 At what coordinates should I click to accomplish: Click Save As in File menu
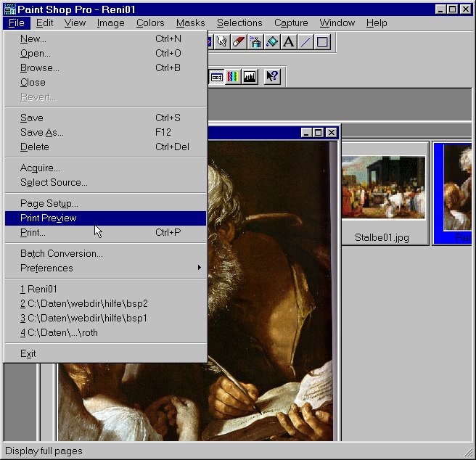click(x=42, y=132)
